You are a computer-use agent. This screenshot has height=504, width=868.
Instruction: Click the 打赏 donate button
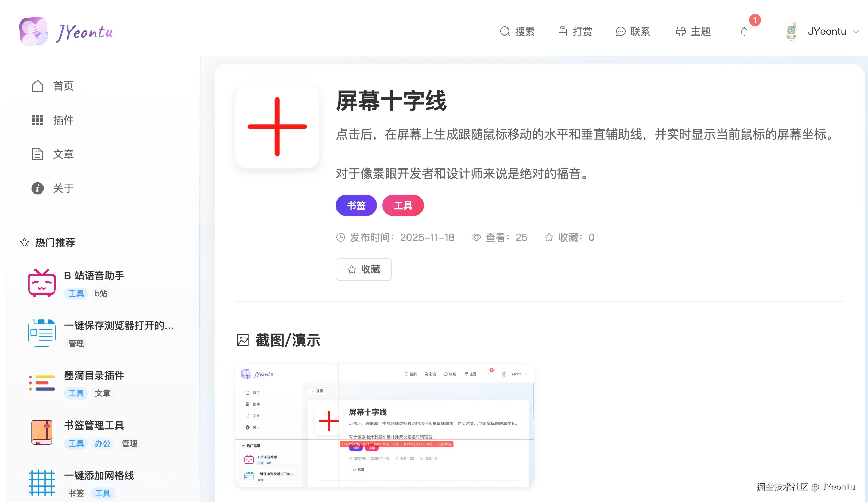tap(575, 32)
